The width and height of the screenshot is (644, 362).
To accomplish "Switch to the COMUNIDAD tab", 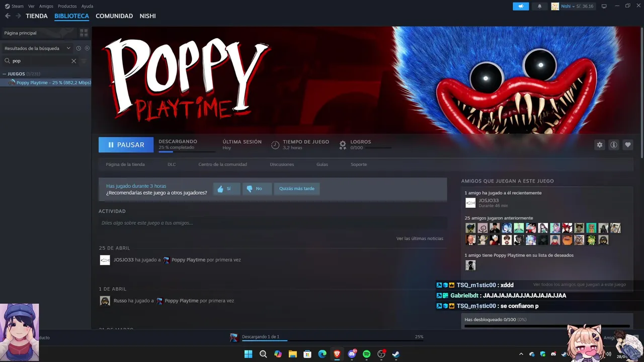I will point(114,16).
